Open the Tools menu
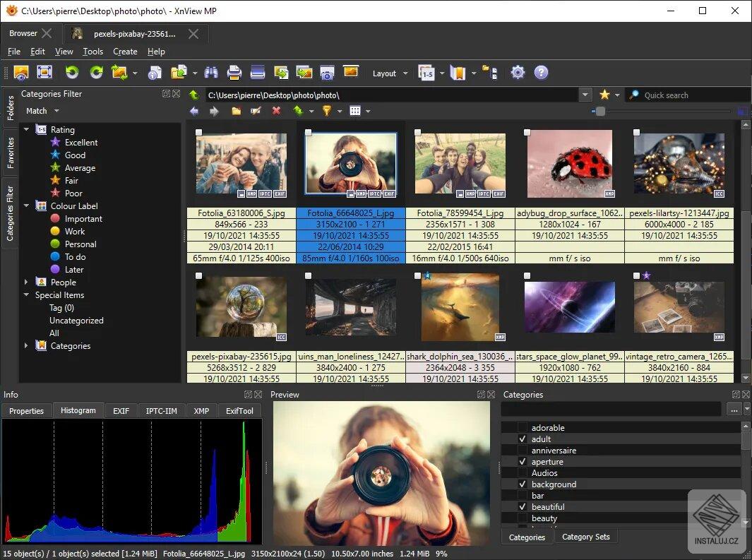The height and width of the screenshot is (560, 752). (92, 52)
